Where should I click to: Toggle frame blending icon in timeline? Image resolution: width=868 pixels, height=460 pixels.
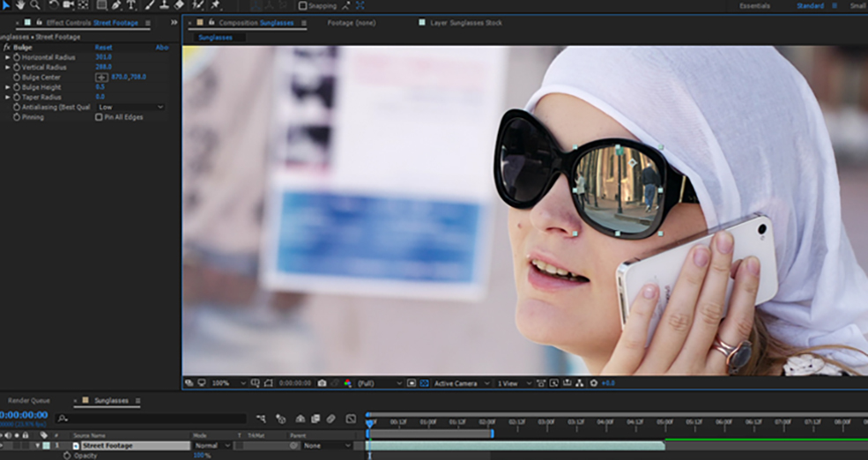coord(315,419)
